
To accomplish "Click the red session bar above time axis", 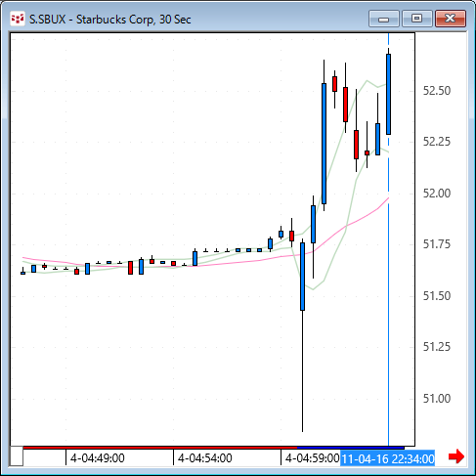I will pos(160,448).
